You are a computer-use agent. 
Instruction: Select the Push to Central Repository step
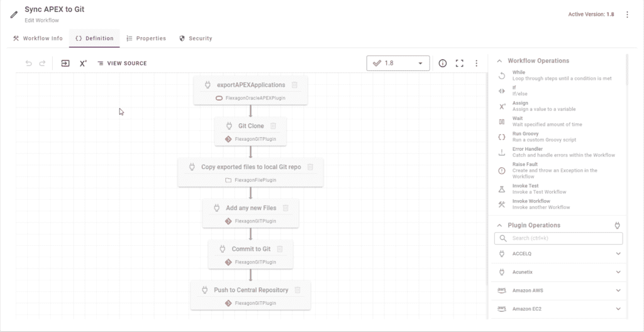(250, 296)
